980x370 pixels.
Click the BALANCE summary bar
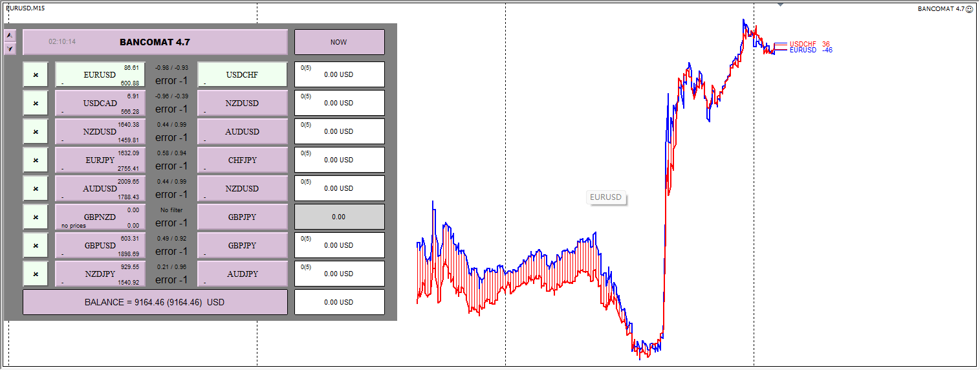155,302
